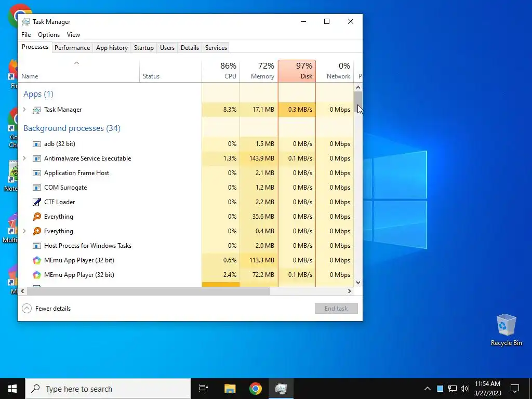Click the taskbar search box
Viewport: 532px width, 399px height.
coord(108,389)
